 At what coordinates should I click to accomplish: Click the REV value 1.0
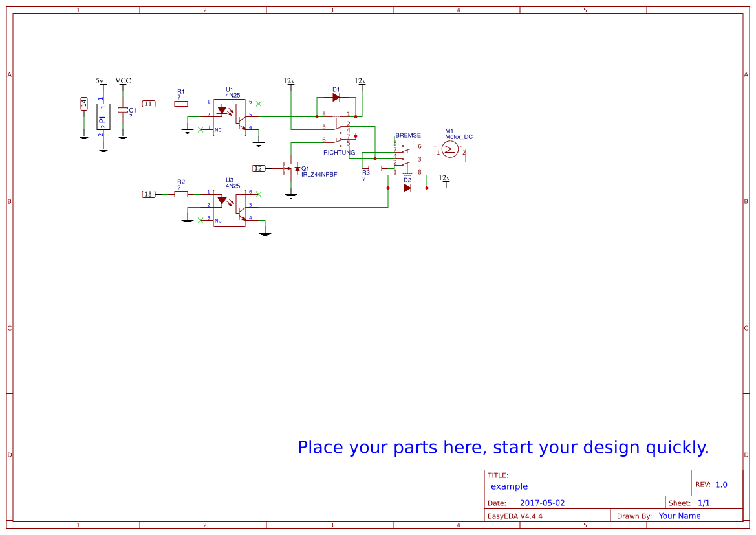click(x=721, y=485)
